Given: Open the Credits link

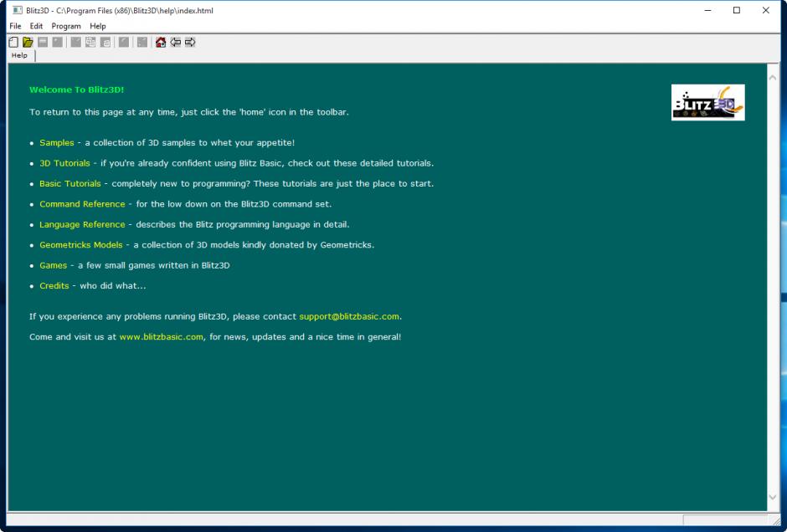Looking at the screenshot, I should [x=54, y=286].
